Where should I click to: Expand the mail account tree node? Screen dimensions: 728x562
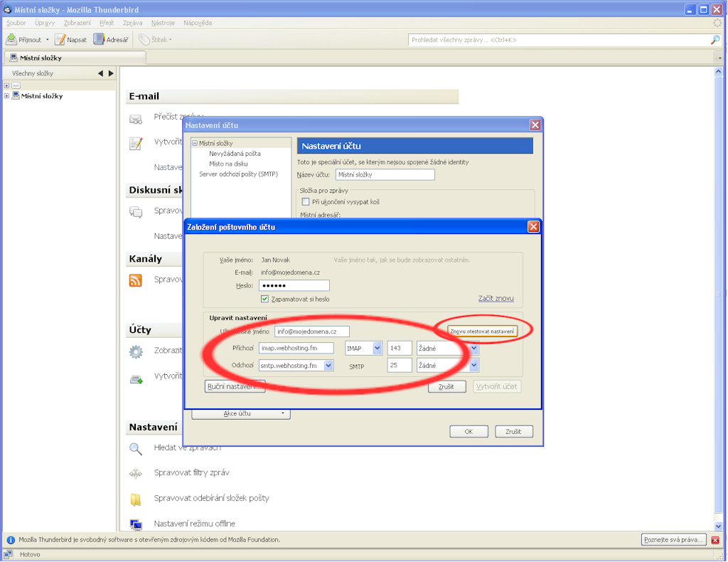click(x=6, y=85)
